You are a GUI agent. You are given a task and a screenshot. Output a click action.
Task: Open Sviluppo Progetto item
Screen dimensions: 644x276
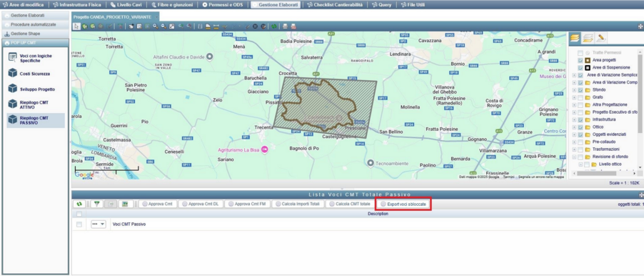36,89
